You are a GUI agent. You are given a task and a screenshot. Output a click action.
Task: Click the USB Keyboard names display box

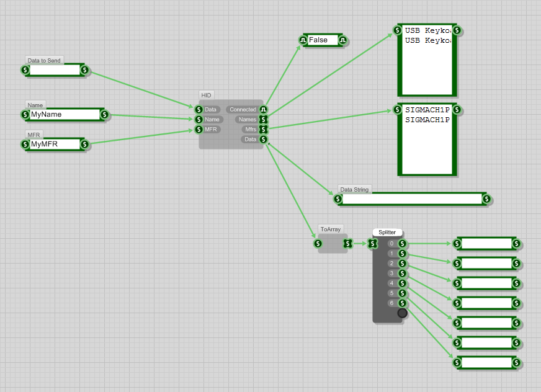coord(426,61)
